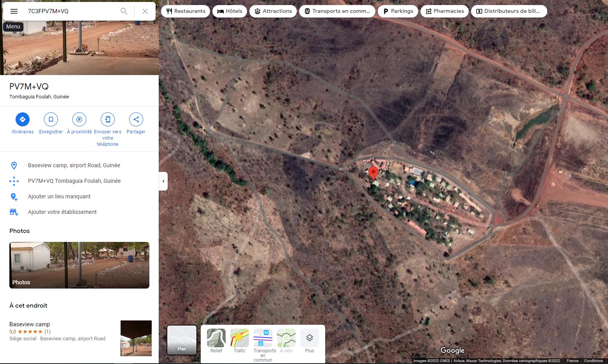The image size is (608, 364).
Task: Enable the Transports en commun layer
Action: [x=263, y=345]
